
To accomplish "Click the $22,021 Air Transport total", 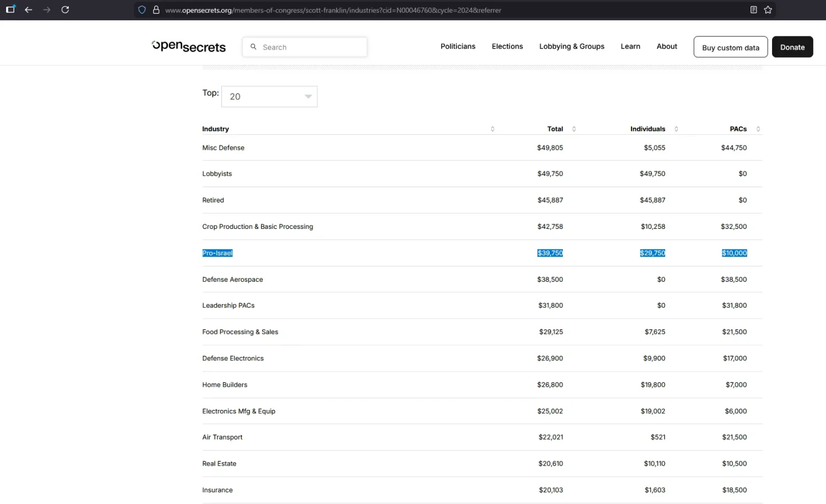I will point(551,437).
